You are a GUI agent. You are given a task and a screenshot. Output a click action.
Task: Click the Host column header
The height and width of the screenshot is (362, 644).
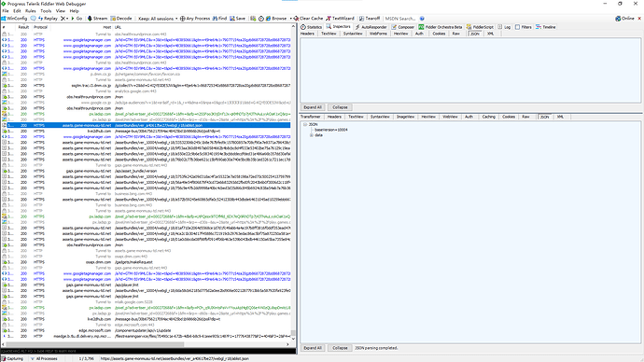pyautogui.click(x=82, y=27)
